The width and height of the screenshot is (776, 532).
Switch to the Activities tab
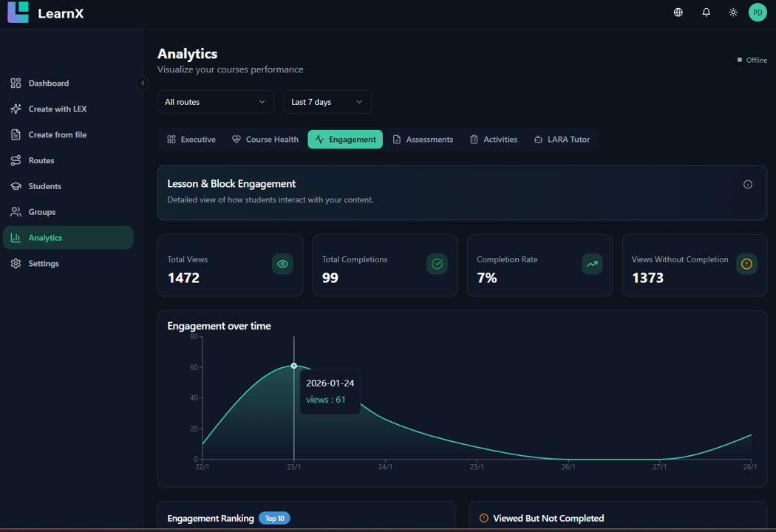coord(494,140)
